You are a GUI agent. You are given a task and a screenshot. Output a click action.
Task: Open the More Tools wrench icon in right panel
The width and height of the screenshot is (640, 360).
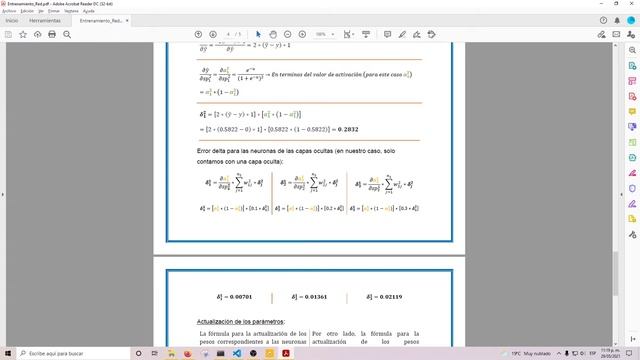click(632, 234)
